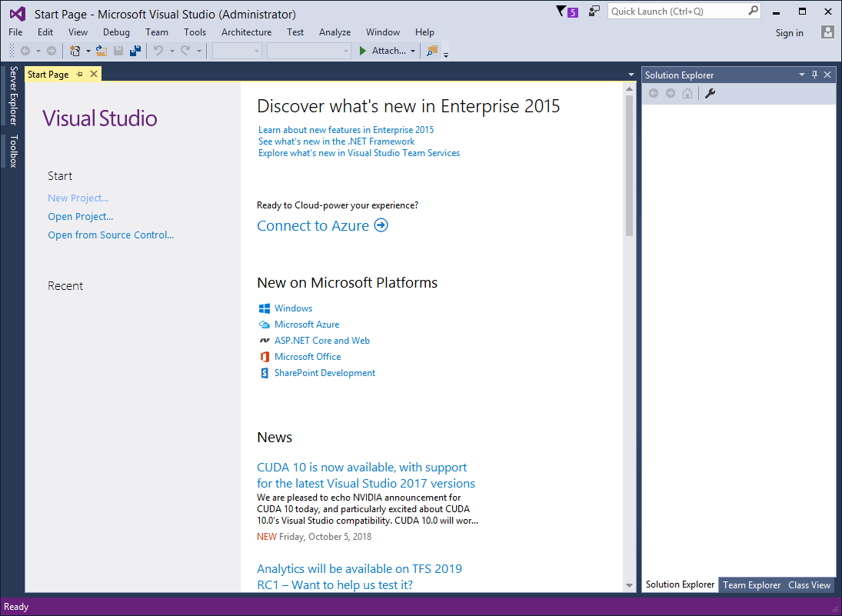Toggle the pin on Start Page tab
The height and width of the screenshot is (616, 842).
pos(79,74)
